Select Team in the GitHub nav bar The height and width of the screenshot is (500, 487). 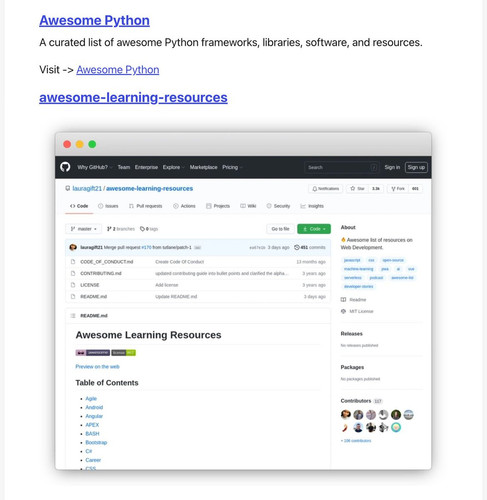pos(124,167)
